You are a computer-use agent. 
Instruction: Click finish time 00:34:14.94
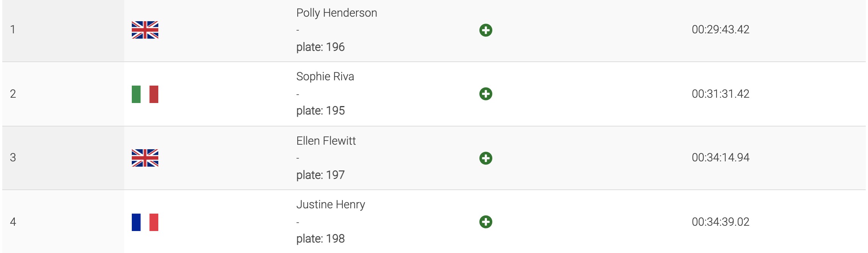click(721, 158)
